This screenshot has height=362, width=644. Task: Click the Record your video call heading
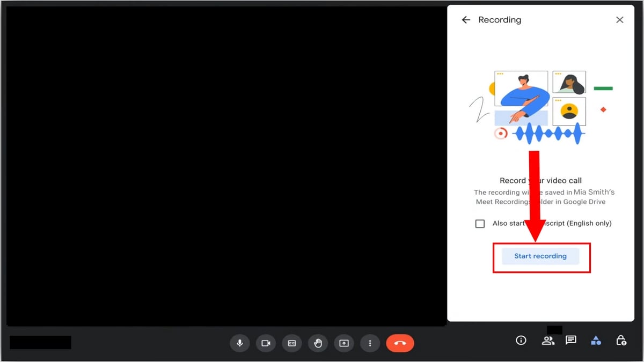tap(540, 181)
